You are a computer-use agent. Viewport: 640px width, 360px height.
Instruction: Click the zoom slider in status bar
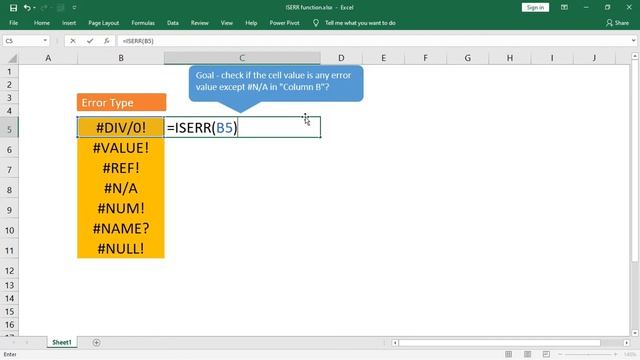pos(588,354)
